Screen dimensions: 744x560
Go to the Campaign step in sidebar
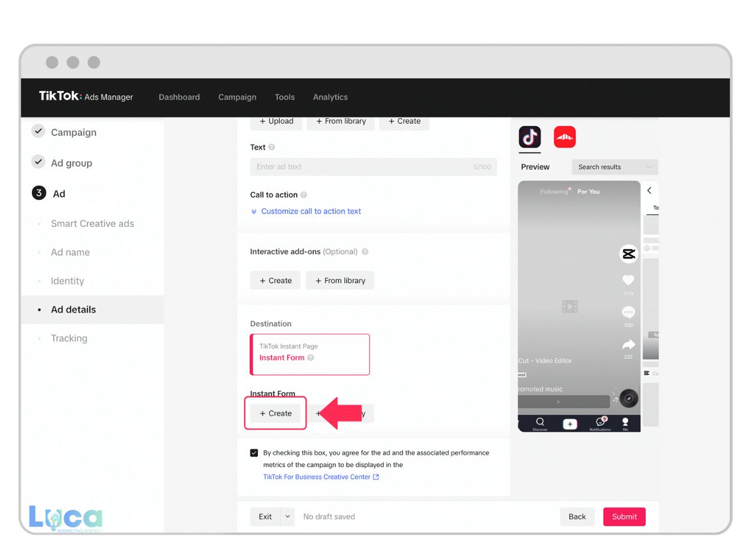(x=73, y=132)
